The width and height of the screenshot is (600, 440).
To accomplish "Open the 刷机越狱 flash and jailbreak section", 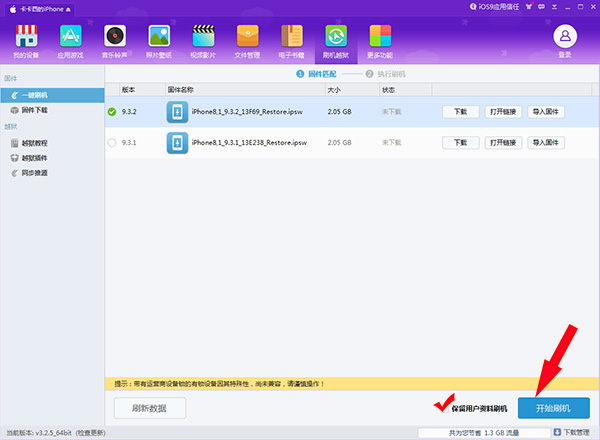I will (336, 41).
